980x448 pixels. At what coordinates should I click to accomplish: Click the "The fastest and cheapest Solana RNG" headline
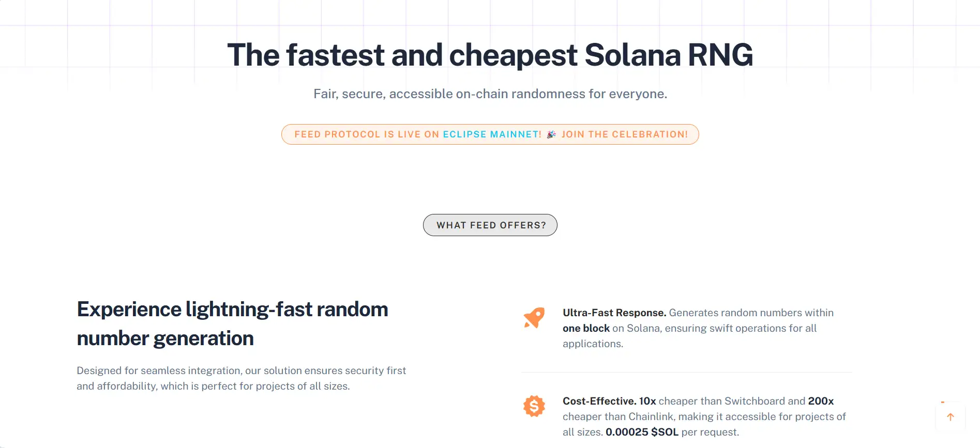point(490,55)
